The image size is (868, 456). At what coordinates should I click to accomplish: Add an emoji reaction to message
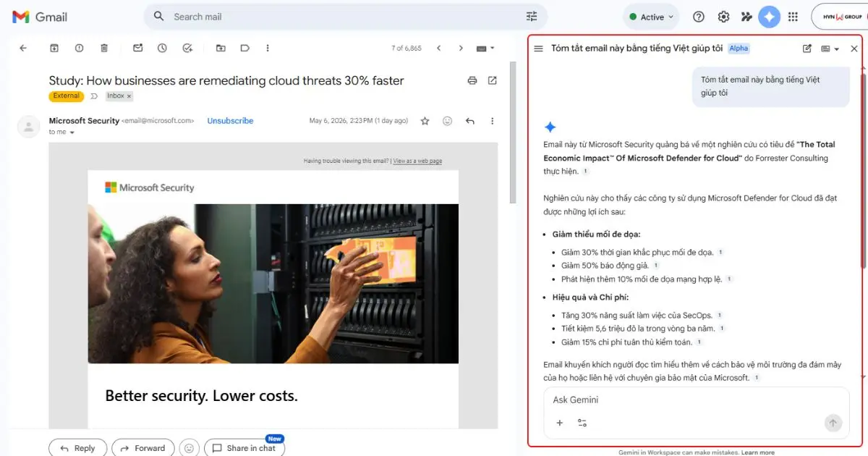[447, 121]
